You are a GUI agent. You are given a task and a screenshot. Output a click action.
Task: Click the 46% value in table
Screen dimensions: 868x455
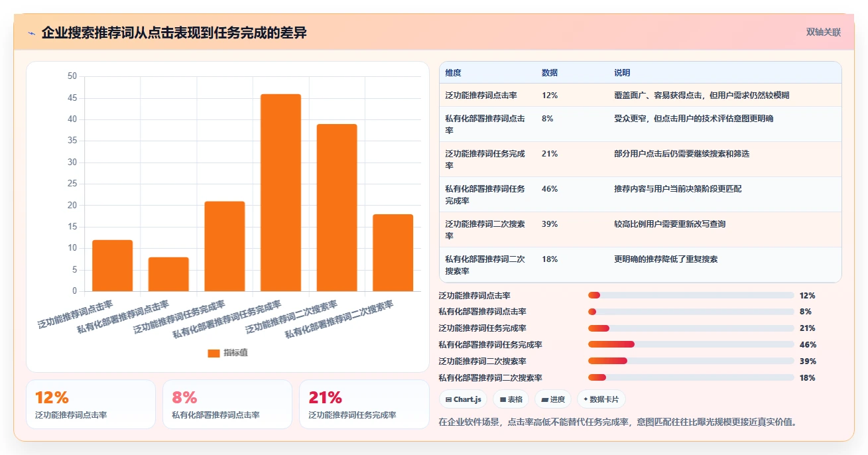(550, 189)
